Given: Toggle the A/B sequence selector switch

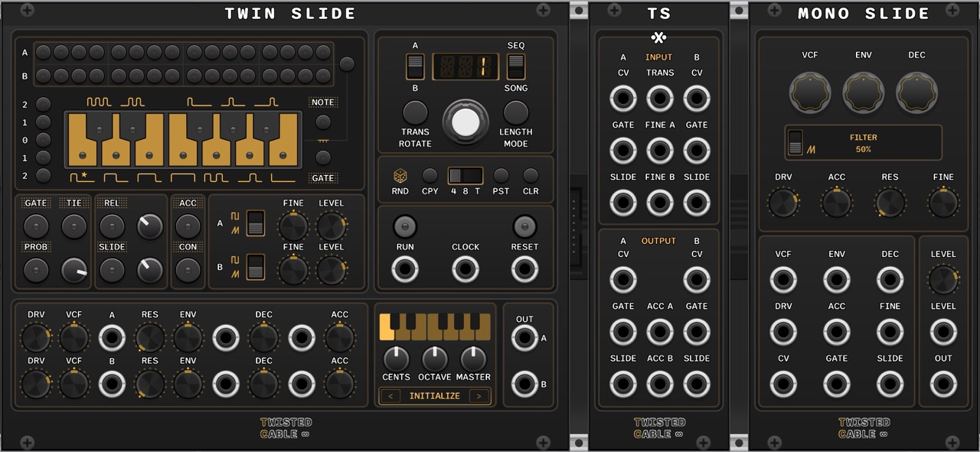Looking at the screenshot, I should click(415, 67).
